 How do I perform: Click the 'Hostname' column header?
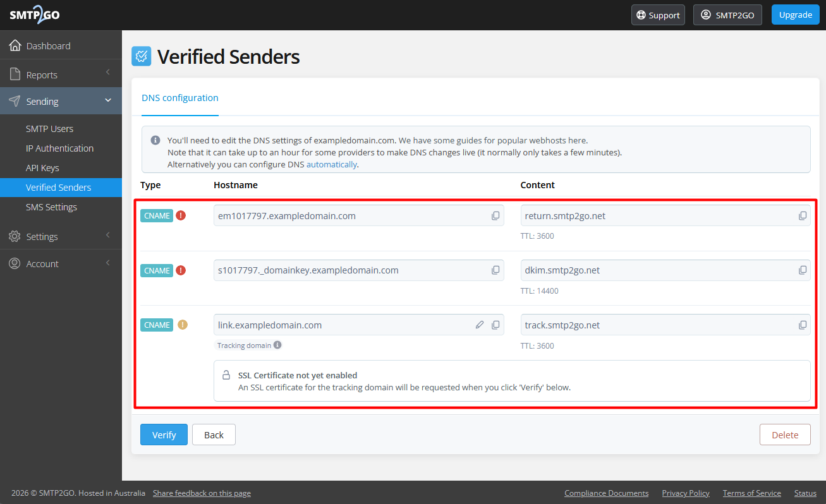(x=236, y=185)
